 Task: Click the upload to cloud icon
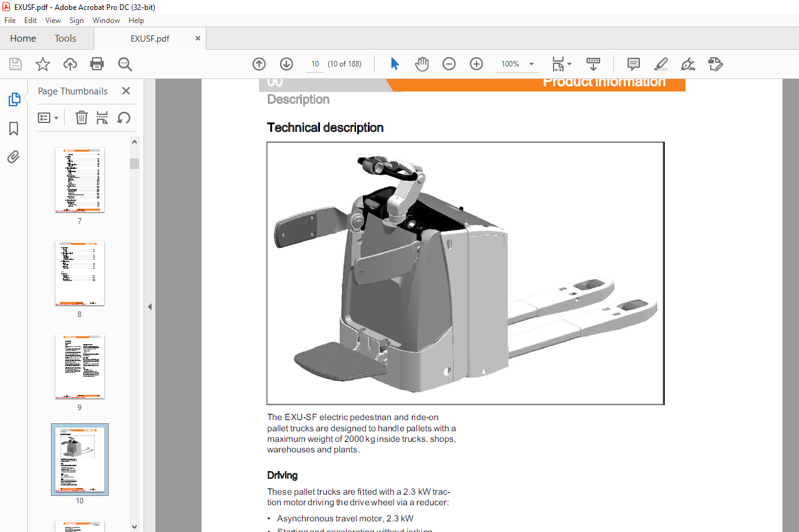tap(70, 64)
